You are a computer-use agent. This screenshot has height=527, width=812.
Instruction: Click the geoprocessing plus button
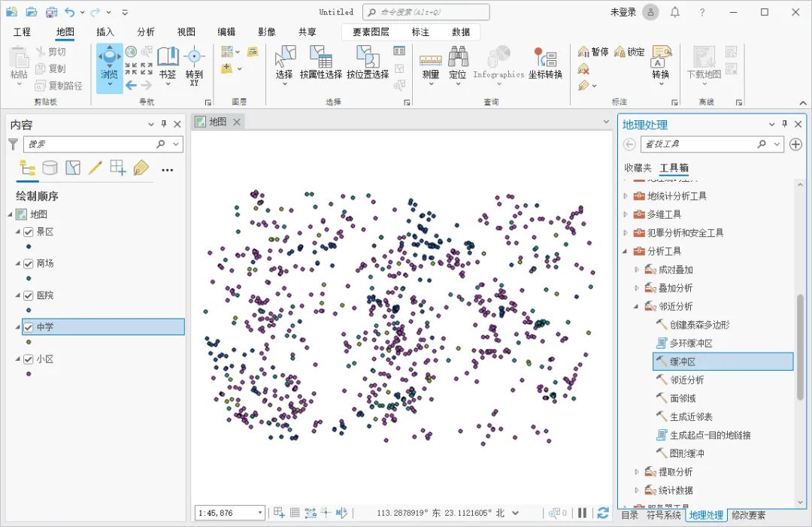[x=795, y=144]
